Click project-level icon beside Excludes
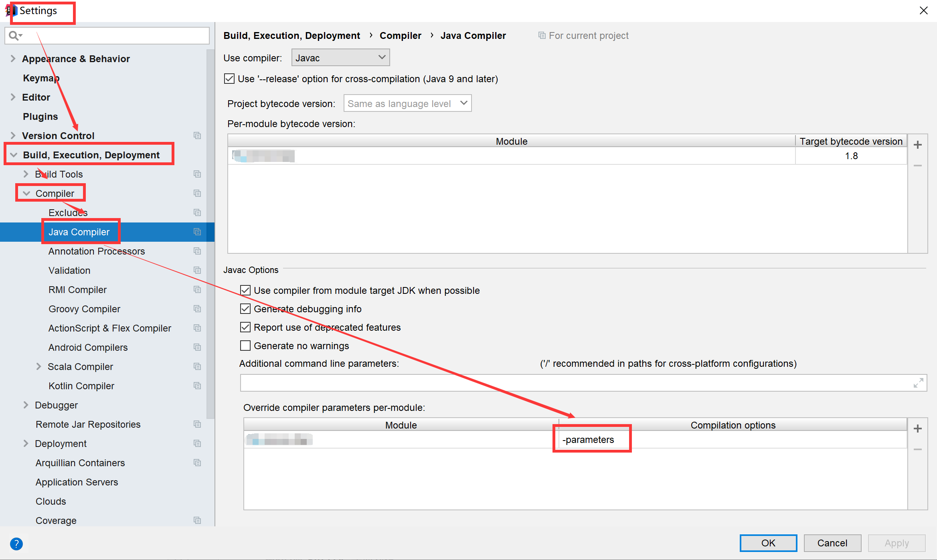This screenshot has height=560, width=937. click(197, 212)
